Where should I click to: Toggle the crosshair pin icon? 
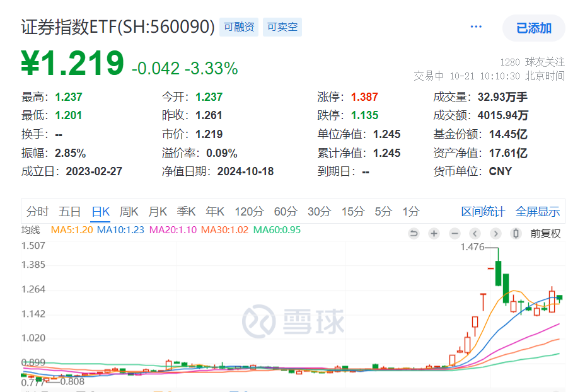click(516, 233)
